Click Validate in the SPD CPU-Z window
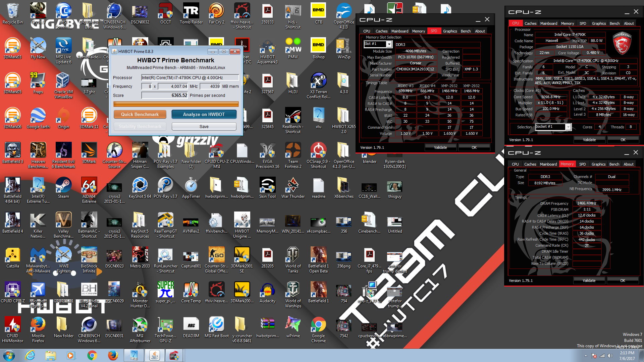Viewport: 644px width, 362px height. [x=440, y=147]
